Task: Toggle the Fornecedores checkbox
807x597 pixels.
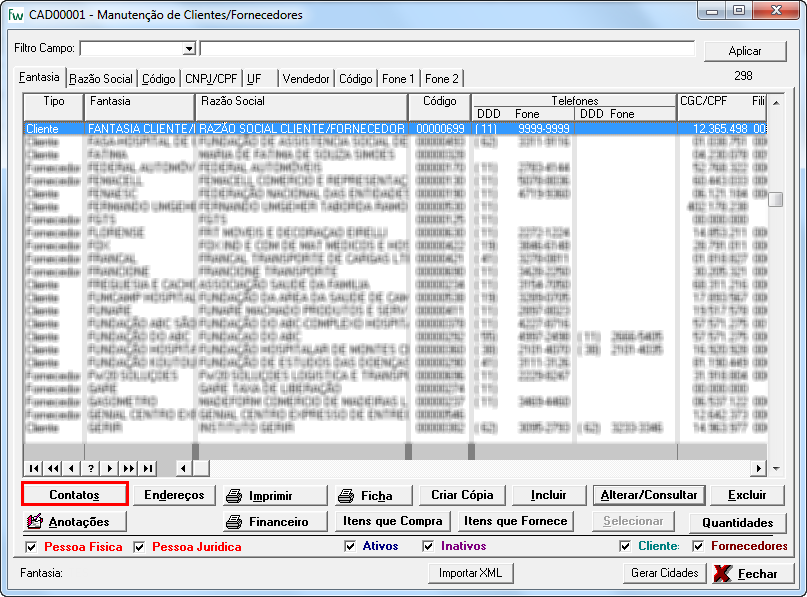Action: click(x=698, y=546)
